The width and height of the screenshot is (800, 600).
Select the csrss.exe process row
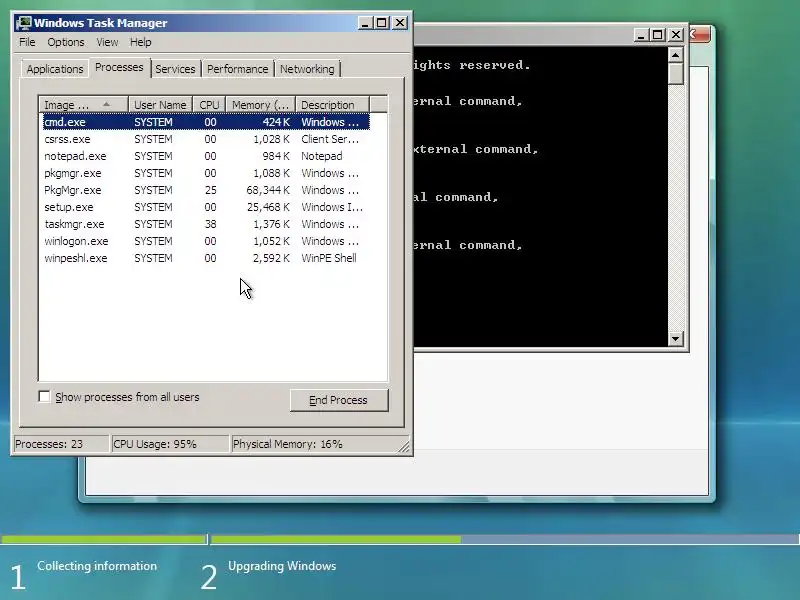click(x=206, y=139)
